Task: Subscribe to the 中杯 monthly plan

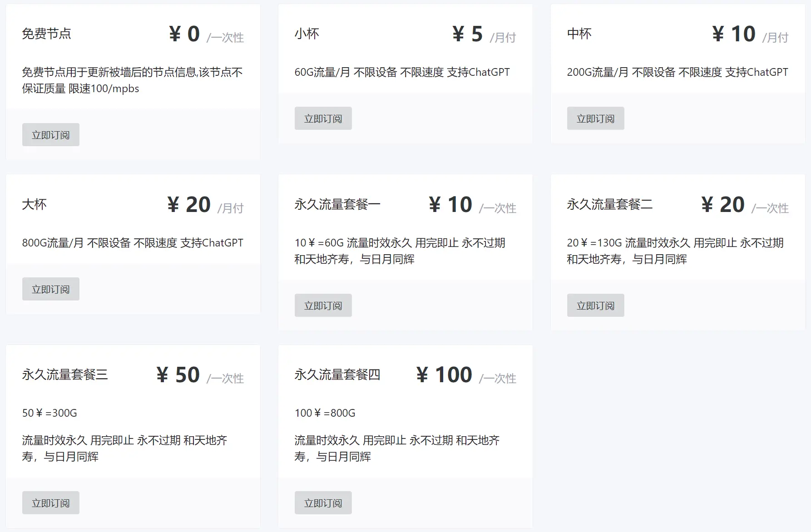Action: pos(596,118)
